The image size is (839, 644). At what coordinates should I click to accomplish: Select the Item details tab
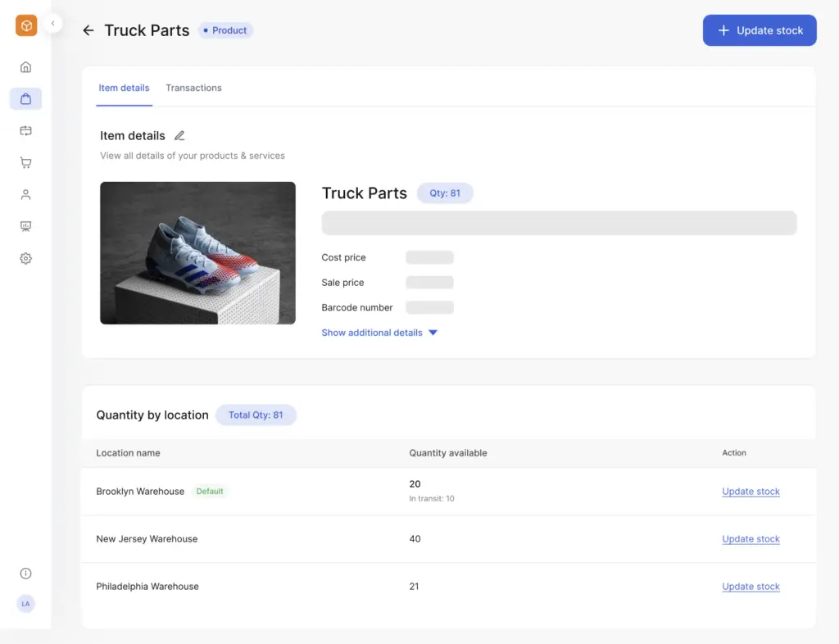[x=124, y=88]
